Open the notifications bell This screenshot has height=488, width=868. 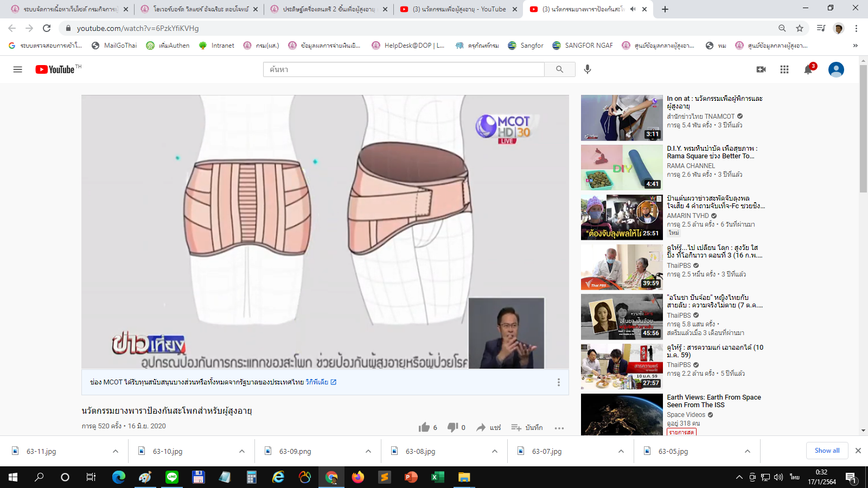point(808,69)
